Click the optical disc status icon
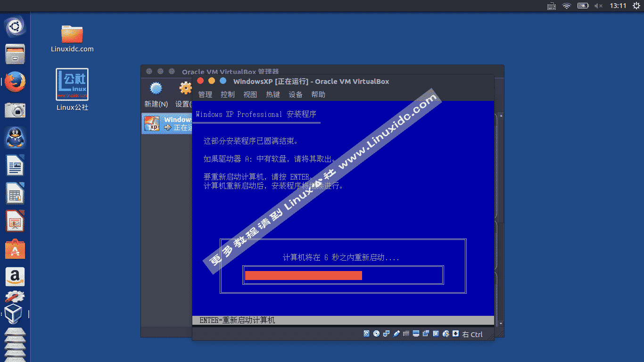The image size is (644, 362). 376,334
